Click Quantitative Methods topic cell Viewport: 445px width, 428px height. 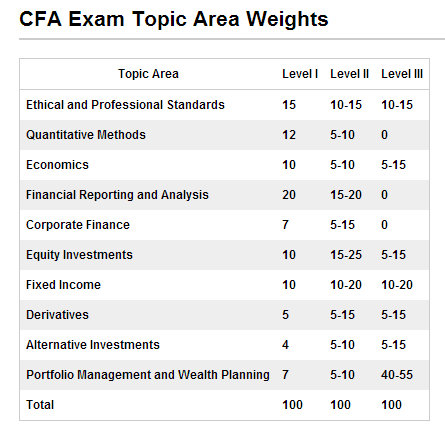click(86, 135)
